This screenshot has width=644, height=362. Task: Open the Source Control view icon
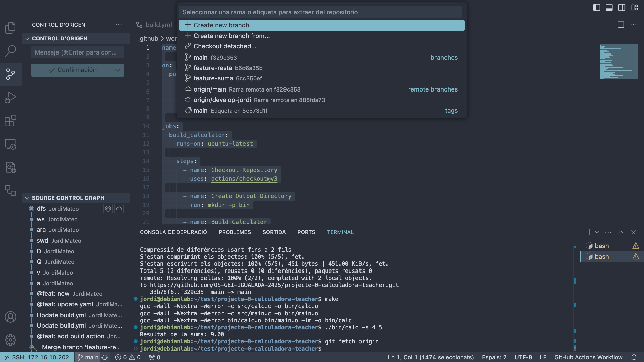(10, 74)
